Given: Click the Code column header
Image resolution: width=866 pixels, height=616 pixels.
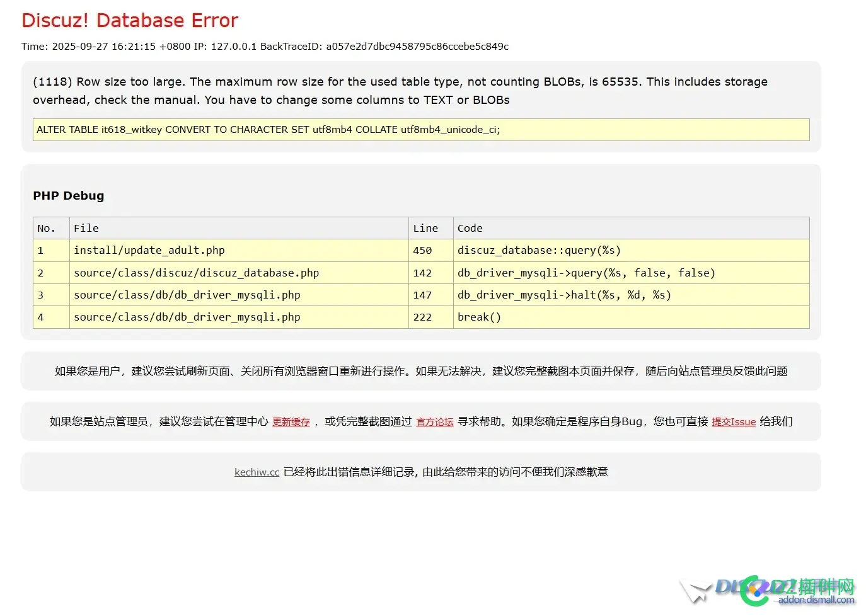Looking at the screenshot, I should point(470,227).
